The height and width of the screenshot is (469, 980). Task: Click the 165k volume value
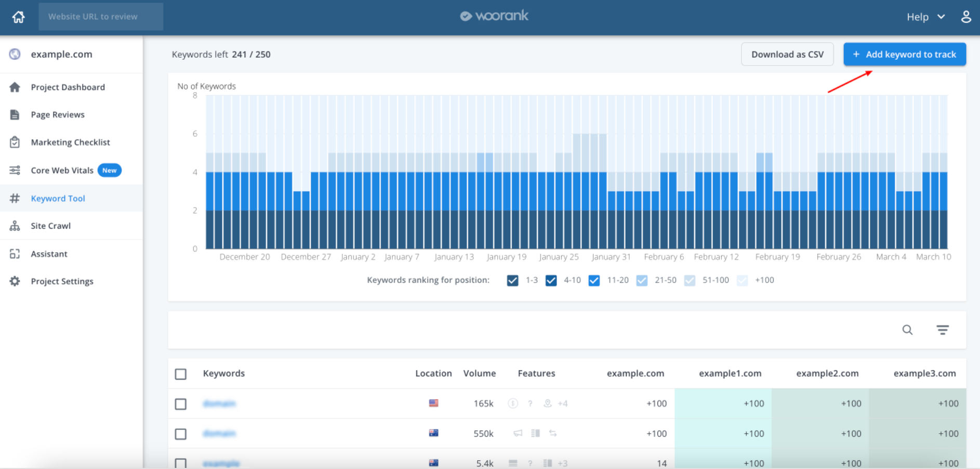pyautogui.click(x=483, y=403)
